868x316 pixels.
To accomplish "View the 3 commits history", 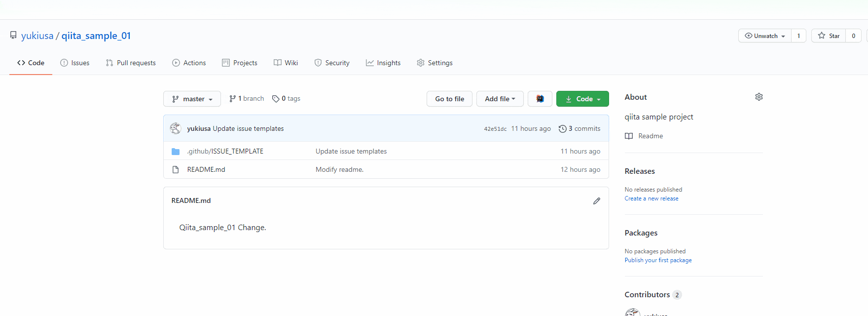I will (x=579, y=128).
